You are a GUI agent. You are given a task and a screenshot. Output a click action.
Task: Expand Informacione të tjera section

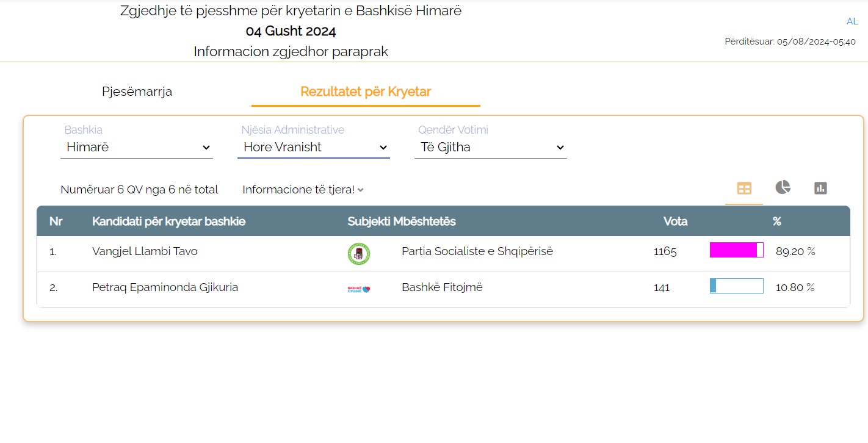tap(303, 190)
